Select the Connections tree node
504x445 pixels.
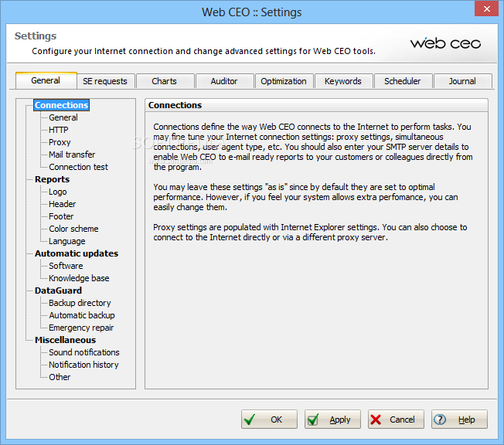61,105
